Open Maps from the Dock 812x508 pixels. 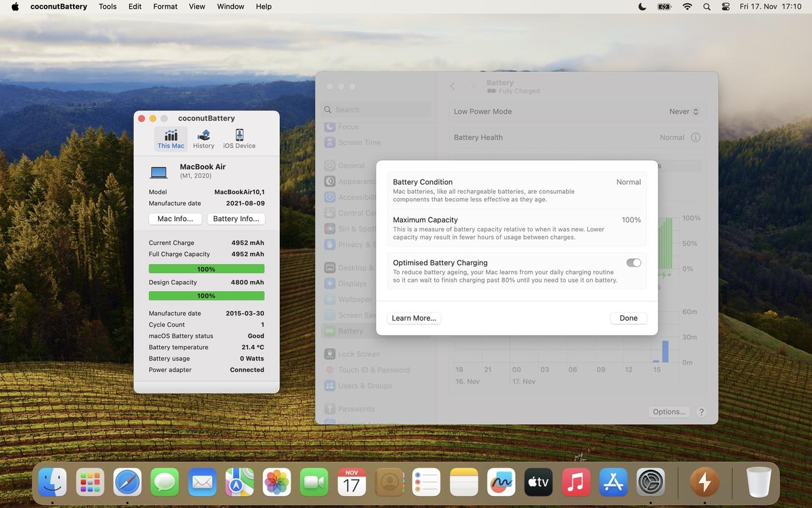239,482
